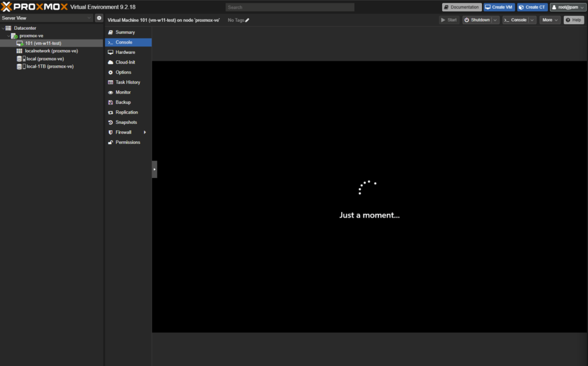The height and width of the screenshot is (366, 588).
Task: Click the Shutdown power icon
Action: pos(467,20)
